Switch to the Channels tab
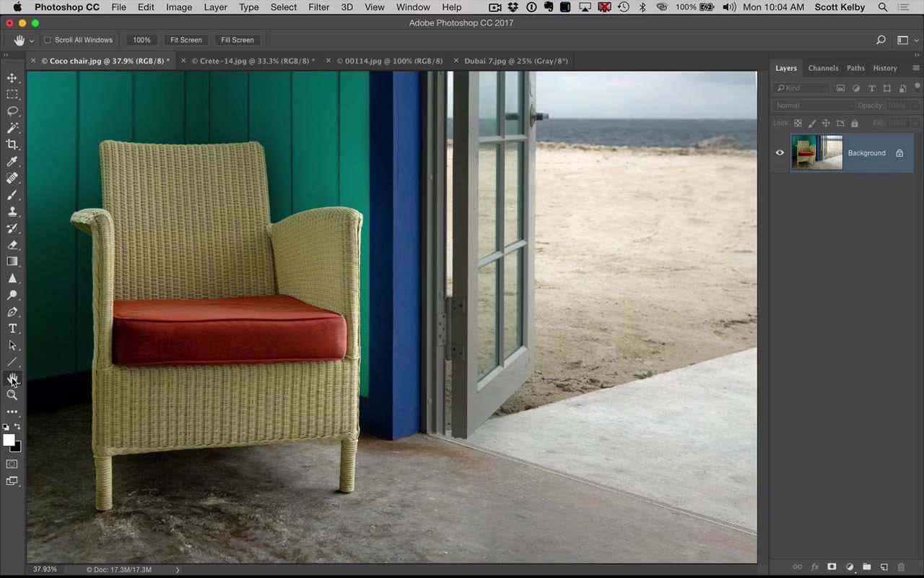 click(823, 68)
